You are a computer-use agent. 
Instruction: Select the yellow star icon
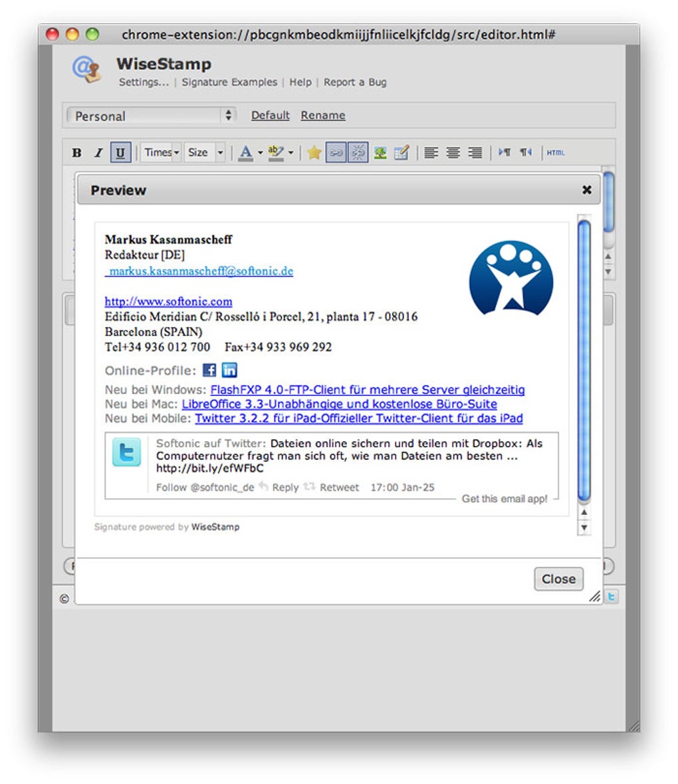click(x=313, y=152)
